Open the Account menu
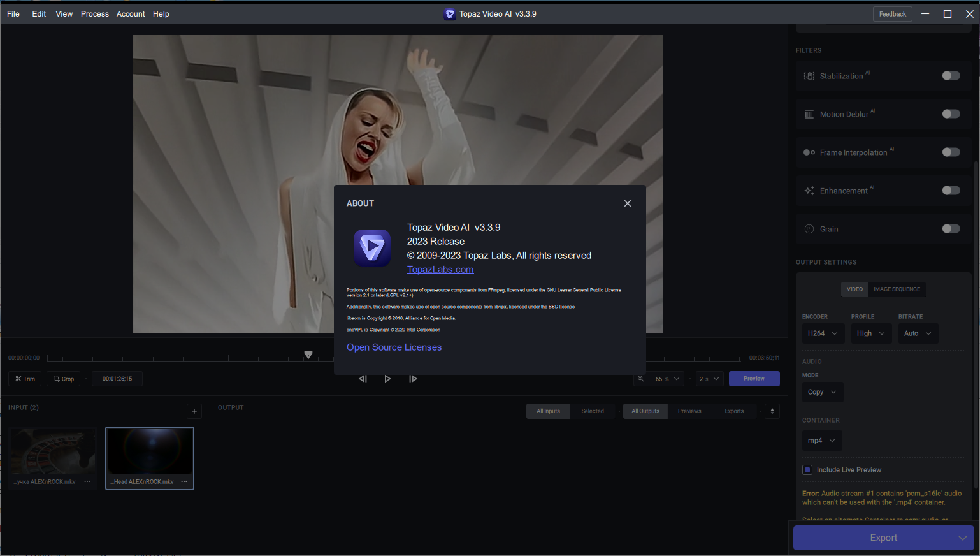Screen dimensions: 980x556 (131, 14)
